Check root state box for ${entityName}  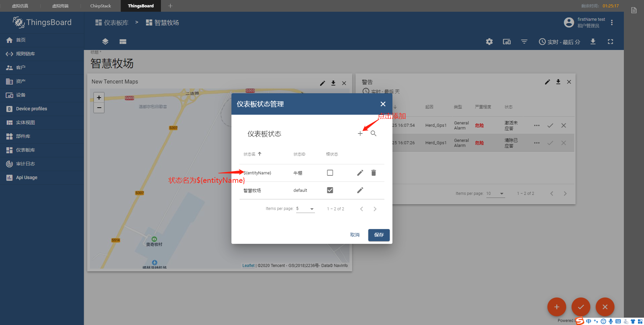point(330,172)
